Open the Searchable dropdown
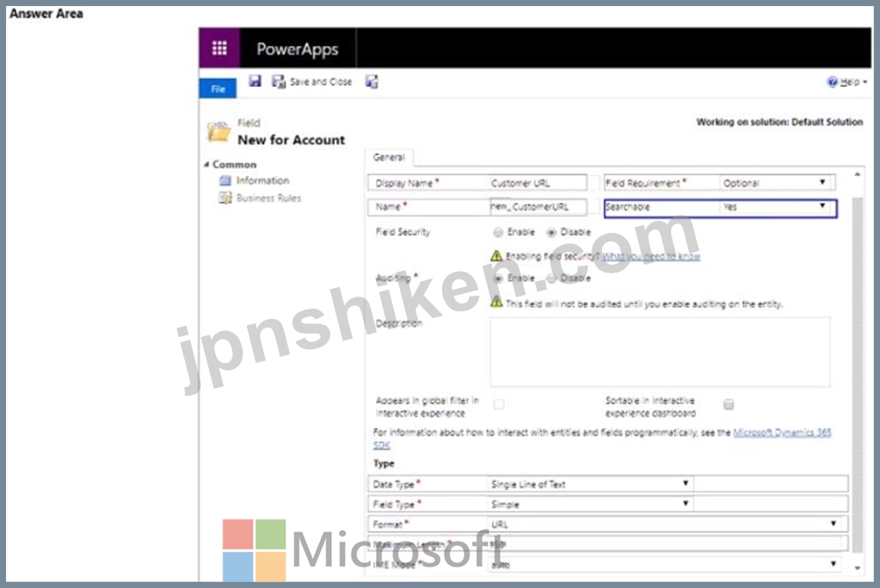Viewport: 880px width, 588px height. pos(777,207)
